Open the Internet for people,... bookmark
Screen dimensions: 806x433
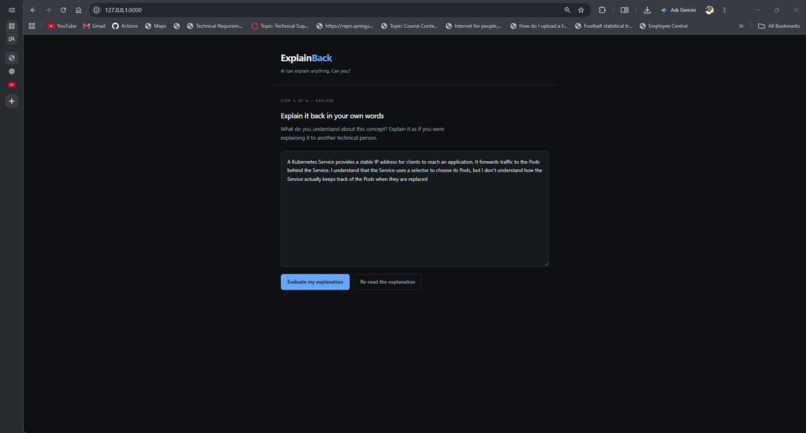pos(473,26)
